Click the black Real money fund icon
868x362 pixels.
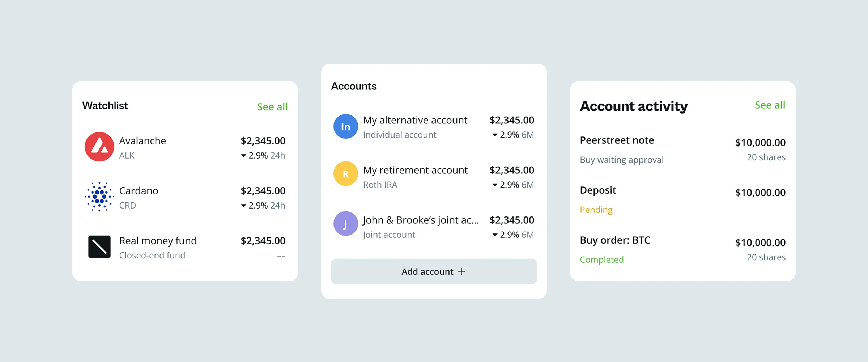pos(99,247)
